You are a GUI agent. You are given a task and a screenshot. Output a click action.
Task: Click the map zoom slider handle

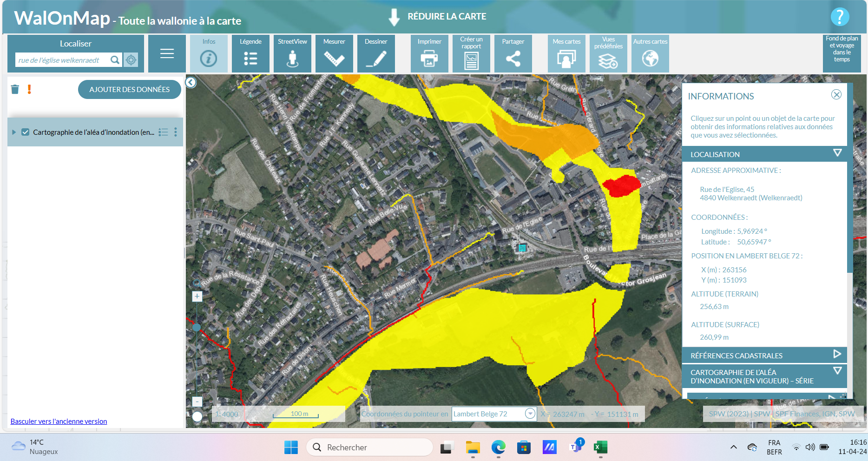[197, 327]
